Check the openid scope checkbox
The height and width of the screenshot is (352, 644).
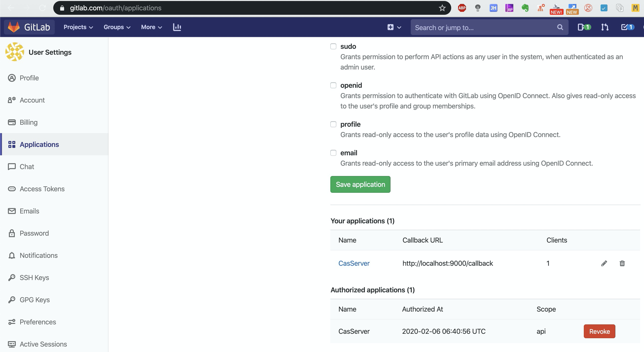click(x=333, y=85)
